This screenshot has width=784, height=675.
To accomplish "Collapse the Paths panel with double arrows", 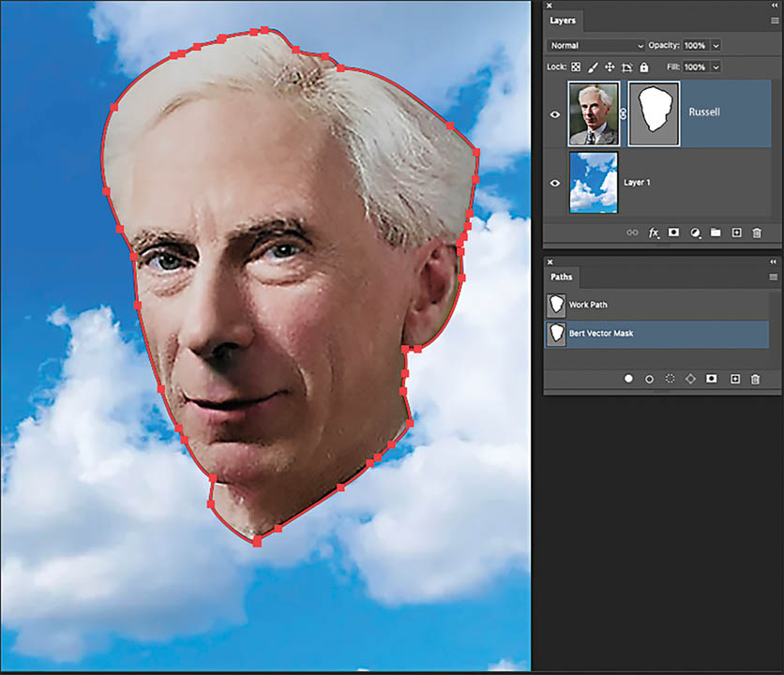I will coord(774,262).
